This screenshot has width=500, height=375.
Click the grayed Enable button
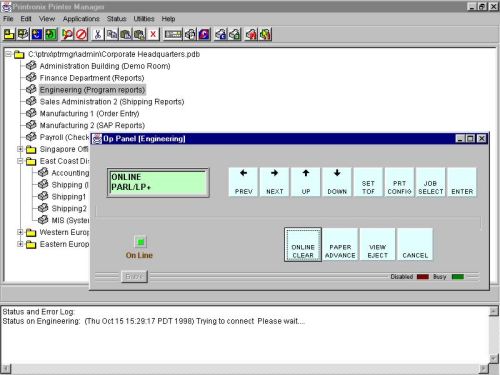134,276
